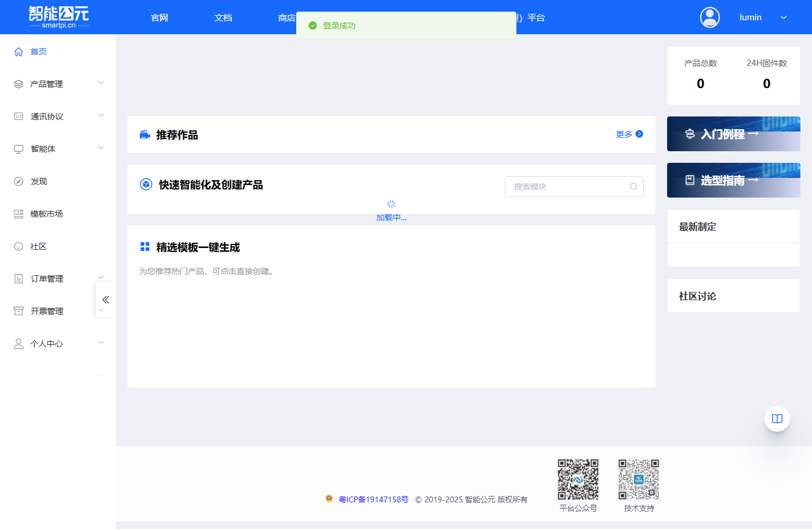
Task: Select 首页 home icon in sidebar
Action: tap(18, 51)
